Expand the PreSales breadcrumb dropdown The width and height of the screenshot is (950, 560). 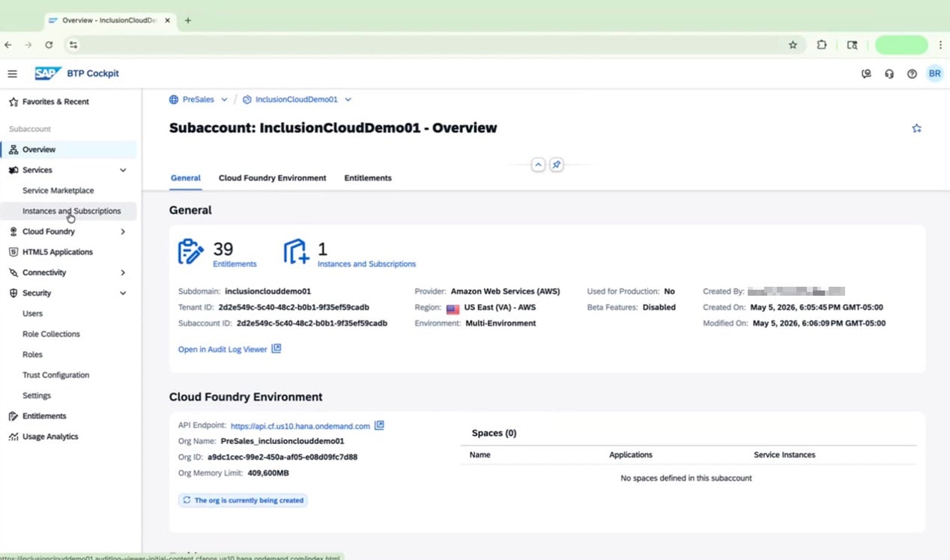(x=223, y=100)
